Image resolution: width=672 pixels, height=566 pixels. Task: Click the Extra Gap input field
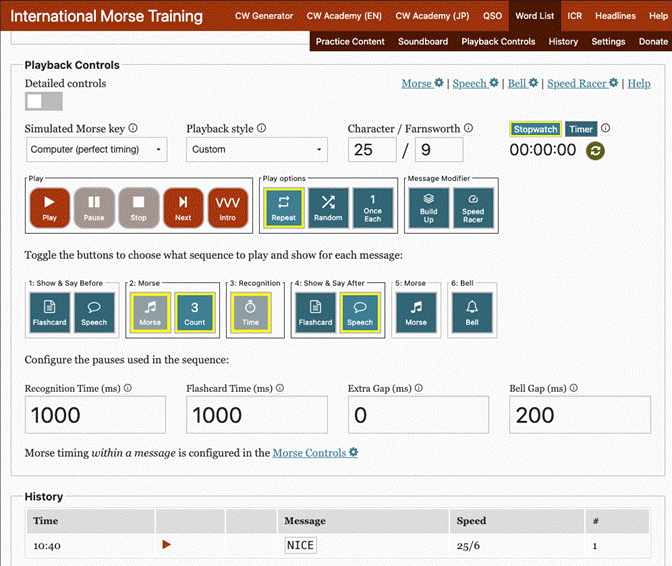click(418, 415)
